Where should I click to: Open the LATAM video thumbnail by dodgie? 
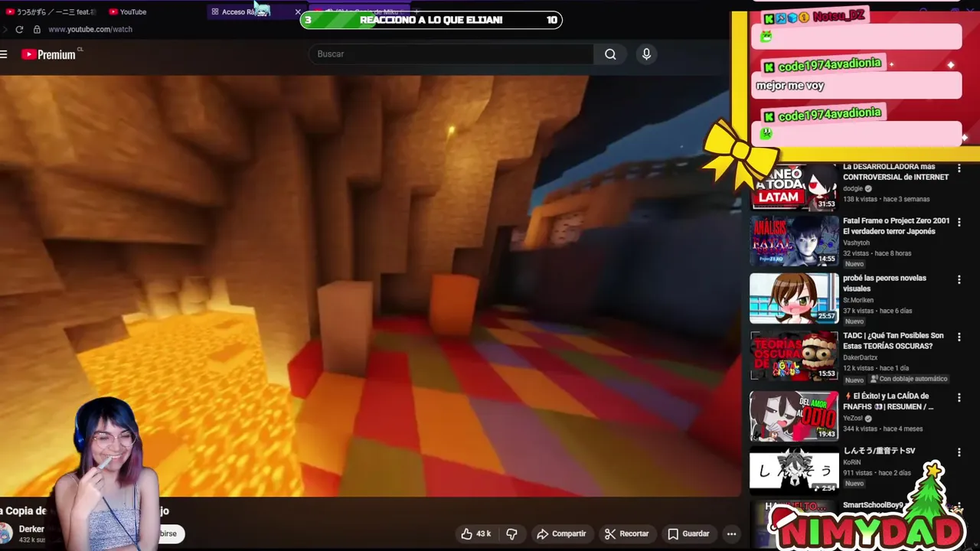794,187
